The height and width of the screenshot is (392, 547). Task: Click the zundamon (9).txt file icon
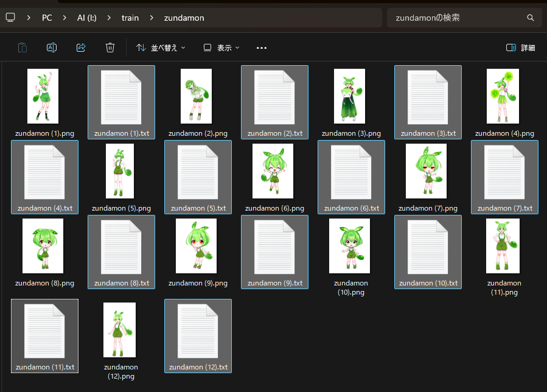click(x=274, y=247)
